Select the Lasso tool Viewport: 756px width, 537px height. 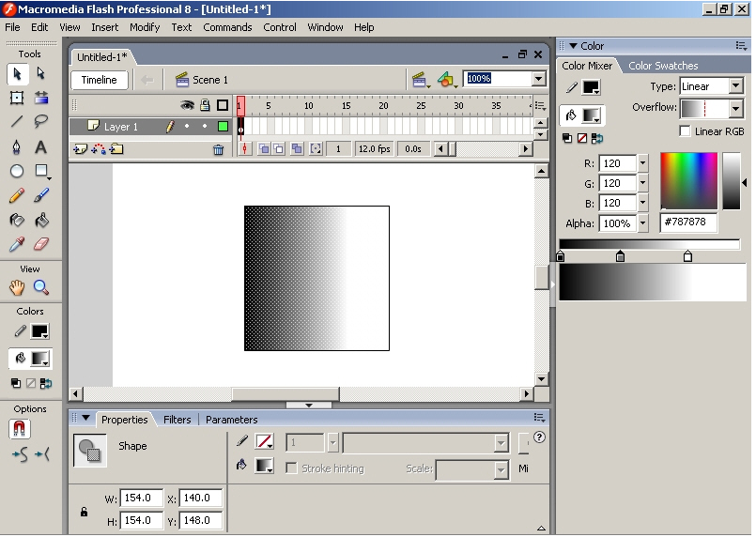click(41, 121)
